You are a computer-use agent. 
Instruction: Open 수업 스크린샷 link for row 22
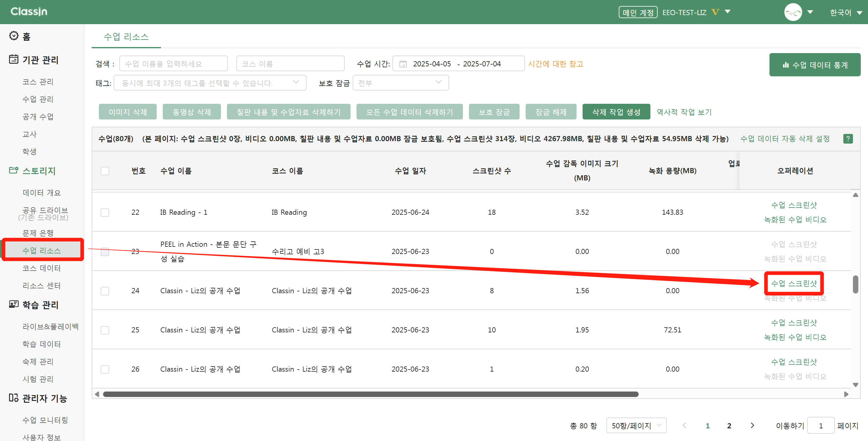794,205
